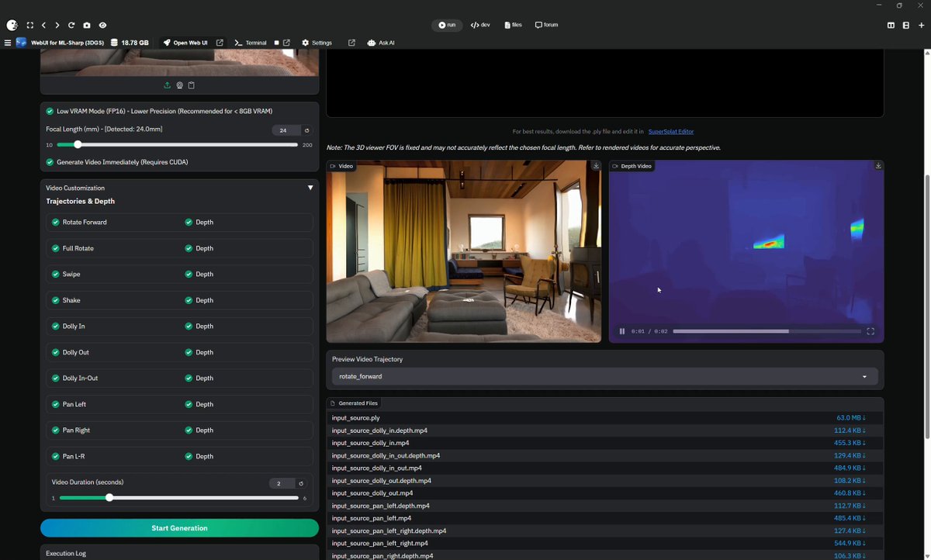
Task: Switch to the dev tab
Action: pos(480,25)
